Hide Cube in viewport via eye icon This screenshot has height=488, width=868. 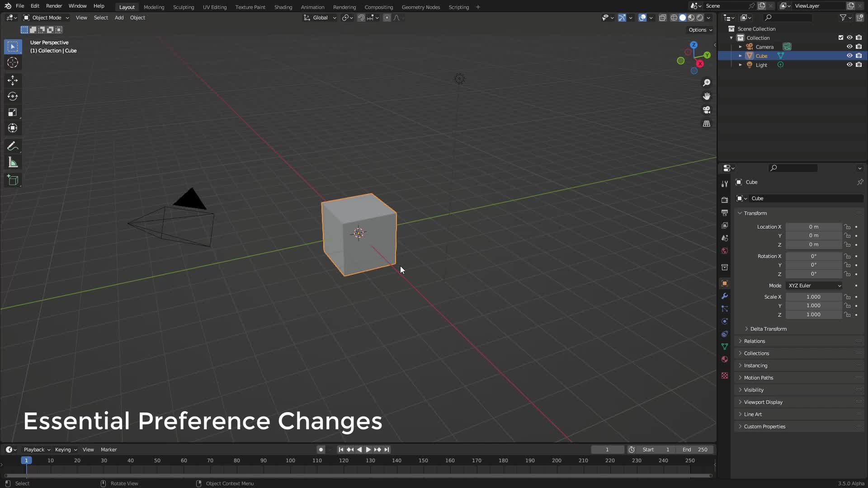(x=849, y=56)
